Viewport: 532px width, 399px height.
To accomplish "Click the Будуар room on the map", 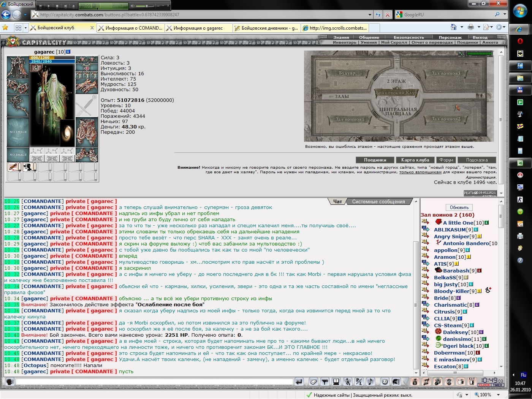I will [x=347, y=73].
